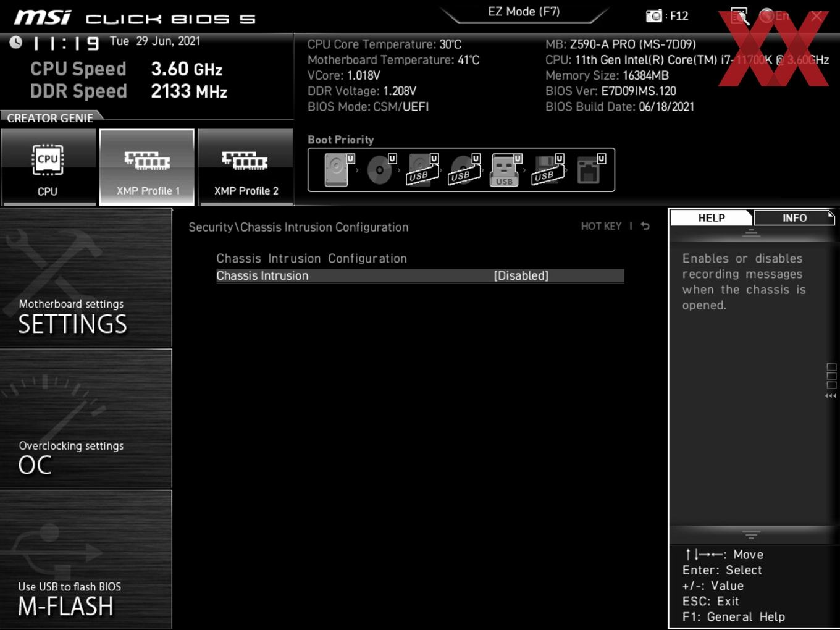Click the date Tue 29 Jun, 2021
Screen dimensions: 840x630
(x=155, y=41)
